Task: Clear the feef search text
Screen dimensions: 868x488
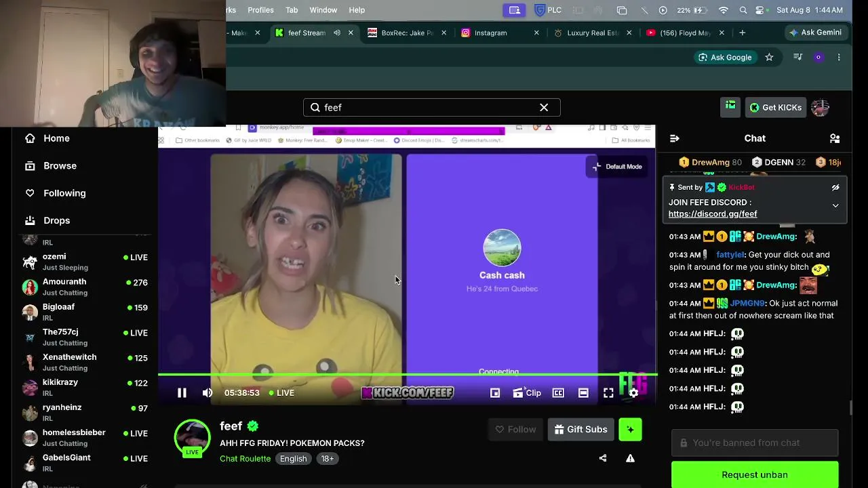Action: pyautogui.click(x=544, y=107)
